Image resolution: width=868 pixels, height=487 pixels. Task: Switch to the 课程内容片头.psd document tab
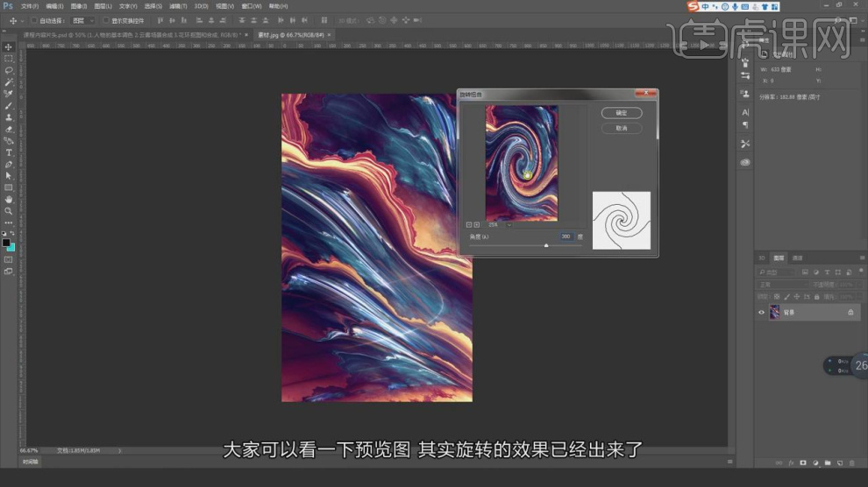click(130, 35)
